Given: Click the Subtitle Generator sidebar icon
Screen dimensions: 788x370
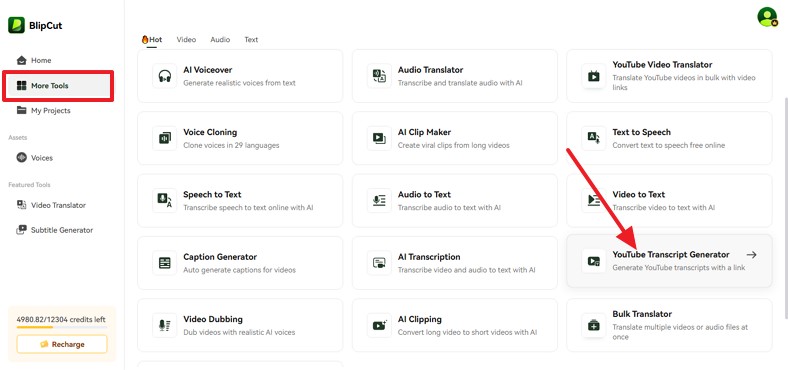Looking at the screenshot, I should click(x=22, y=230).
